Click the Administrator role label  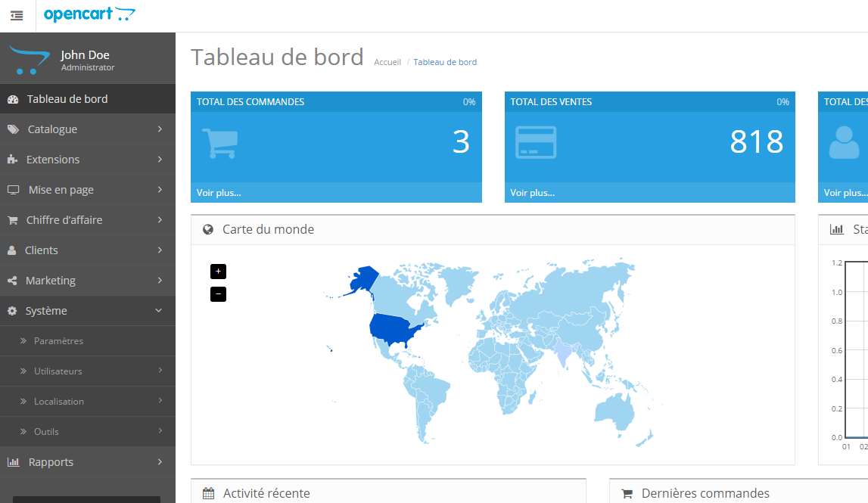(88, 67)
